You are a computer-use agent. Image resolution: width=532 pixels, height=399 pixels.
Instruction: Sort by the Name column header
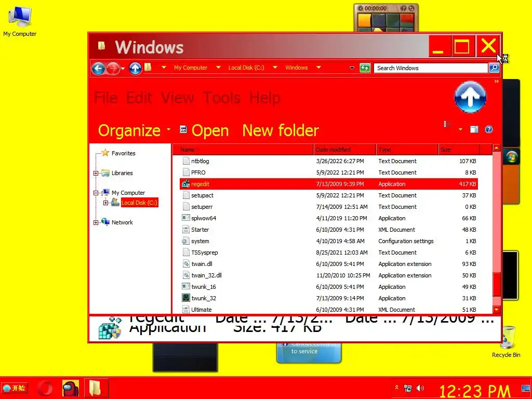243,150
